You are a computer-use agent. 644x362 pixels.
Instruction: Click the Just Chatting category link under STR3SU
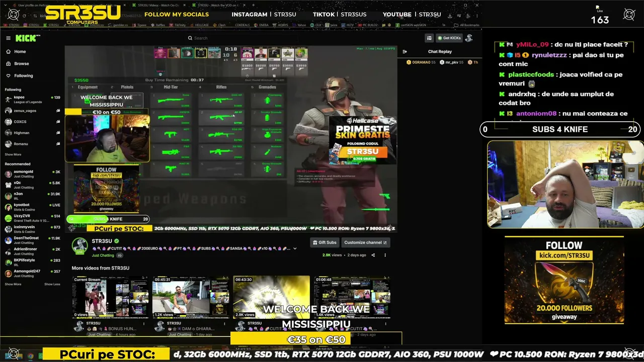click(x=103, y=255)
